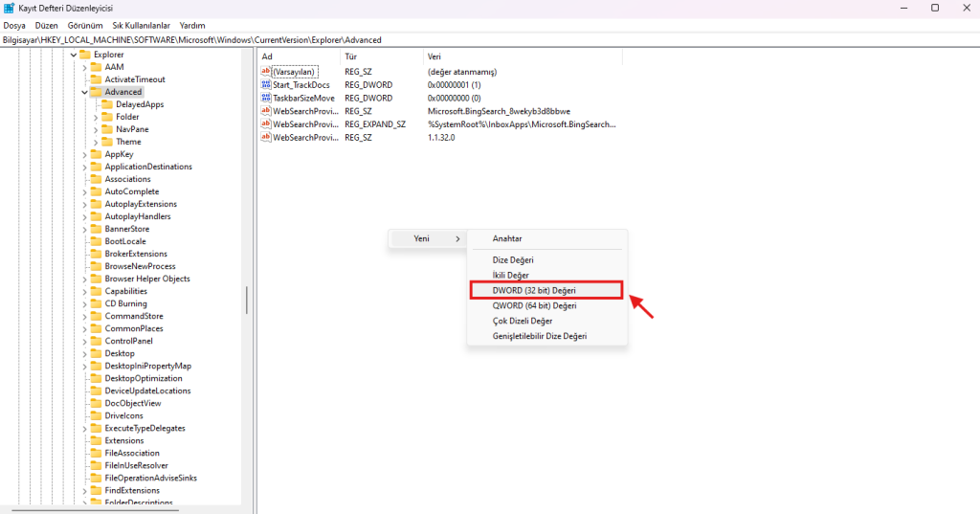Viewport: 980px width, 514px height.
Task: Select the DelayedApps folder icon
Action: (x=107, y=104)
